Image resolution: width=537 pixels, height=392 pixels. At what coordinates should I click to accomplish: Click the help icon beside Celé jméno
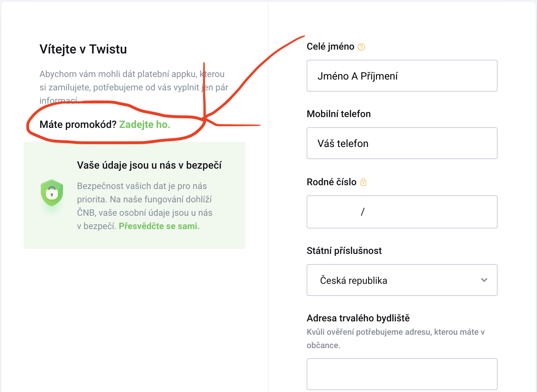click(361, 47)
